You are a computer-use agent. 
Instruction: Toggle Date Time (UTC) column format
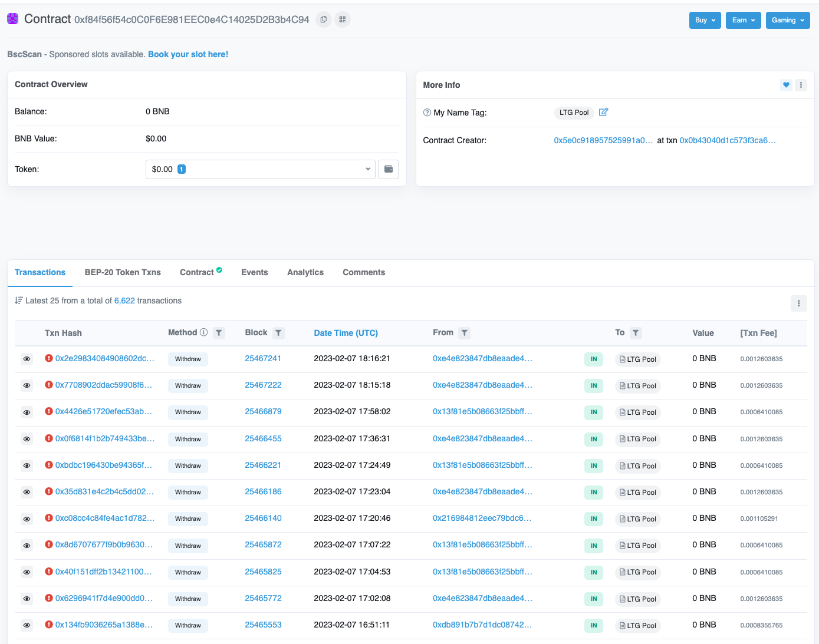(x=346, y=333)
